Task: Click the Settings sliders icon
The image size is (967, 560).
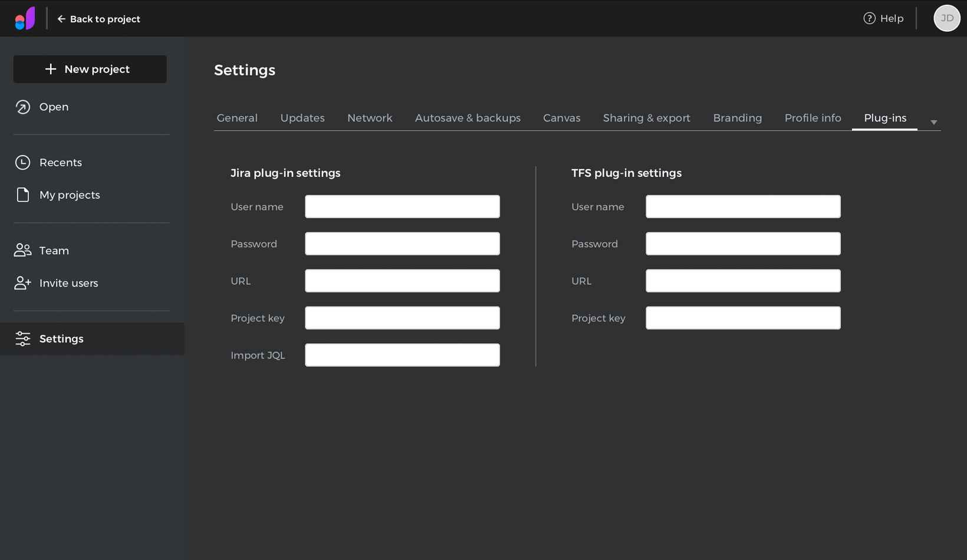Action: pos(22,338)
